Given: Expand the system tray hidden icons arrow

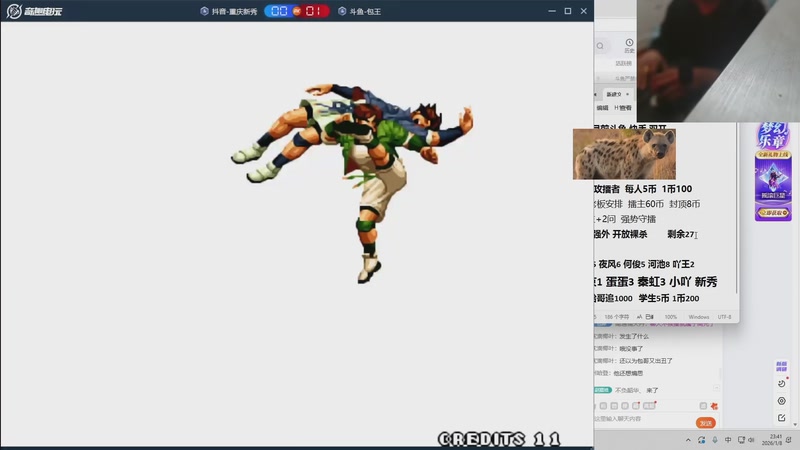Looking at the screenshot, I should (x=688, y=440).
